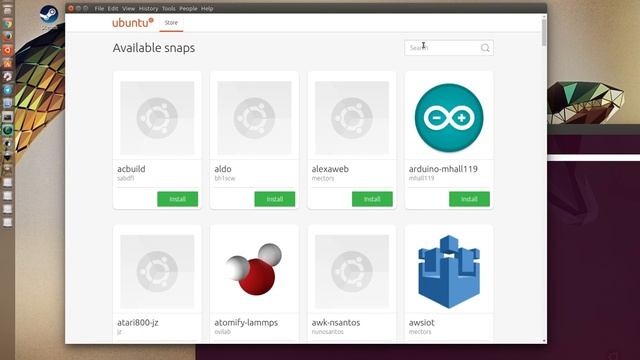This screenshot has height=360, width=640.
Task: Install the alexaweb snap
Action: tap(372, 199)
